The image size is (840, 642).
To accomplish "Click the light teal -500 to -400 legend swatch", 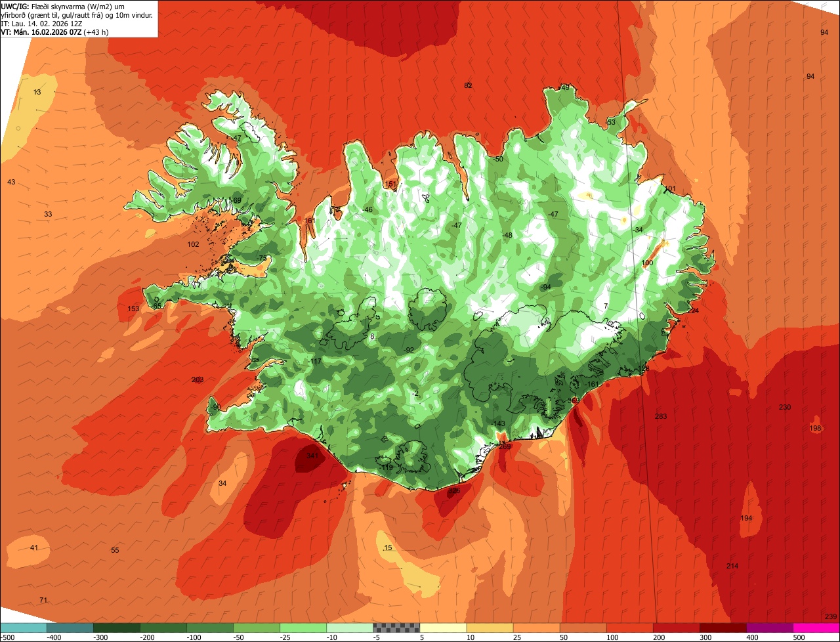I will tap(24, 628).
